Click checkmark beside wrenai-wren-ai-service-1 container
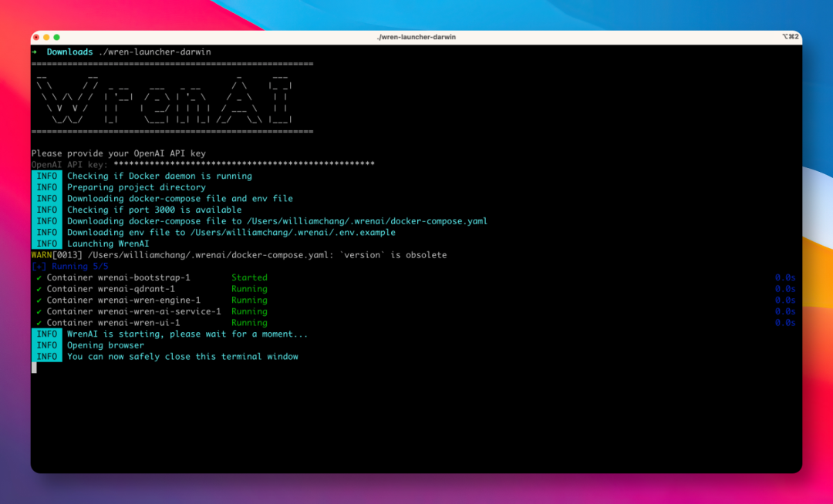The height and width of the screenshot is (504, 833). tap(39, 311)
